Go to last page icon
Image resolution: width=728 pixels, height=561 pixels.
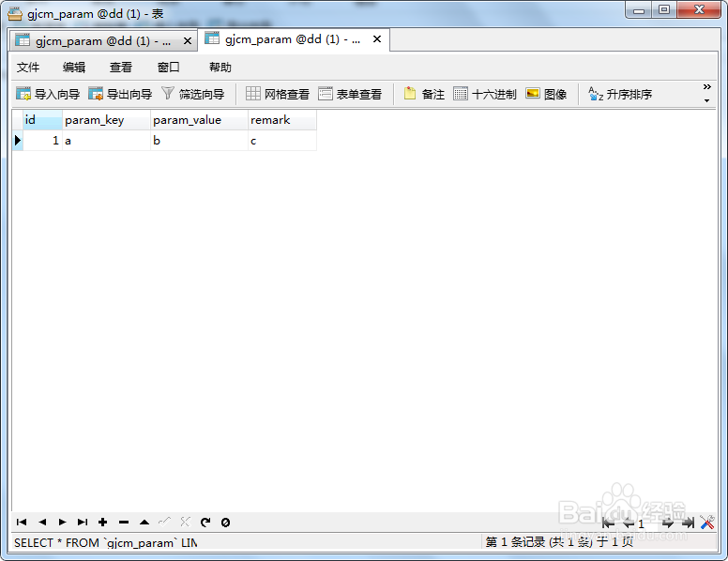click(688, 523)
